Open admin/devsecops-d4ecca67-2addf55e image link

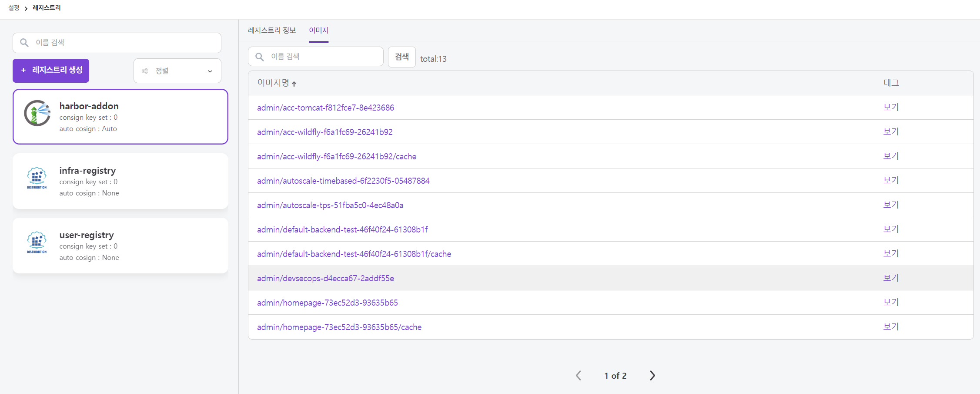[x=325, y=278]
